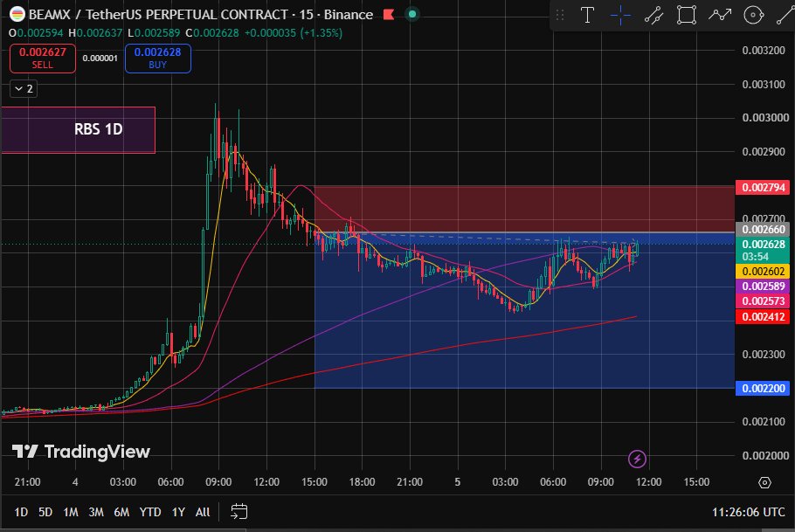Click the 0.002300 price axis label
This screenshot has height=532, width=795.
tap(765, 354)
